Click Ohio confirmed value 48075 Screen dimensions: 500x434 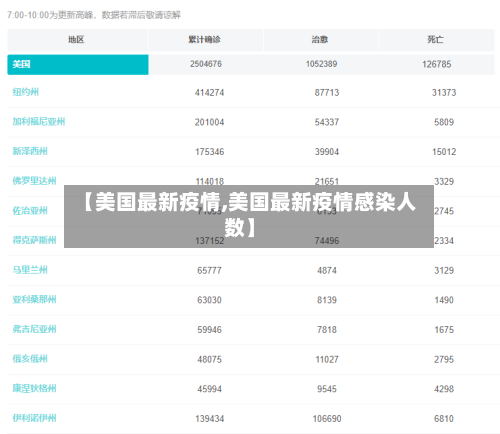point(210,360)
